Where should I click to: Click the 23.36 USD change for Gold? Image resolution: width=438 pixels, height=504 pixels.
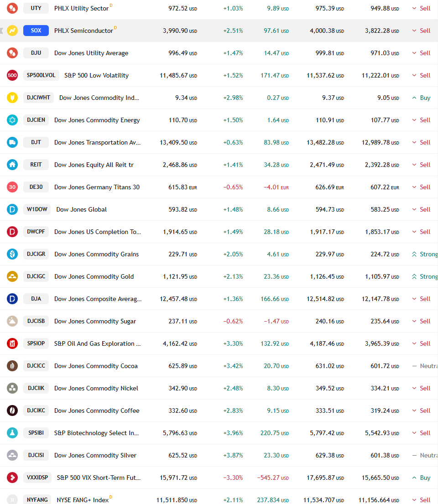[276, 276]
